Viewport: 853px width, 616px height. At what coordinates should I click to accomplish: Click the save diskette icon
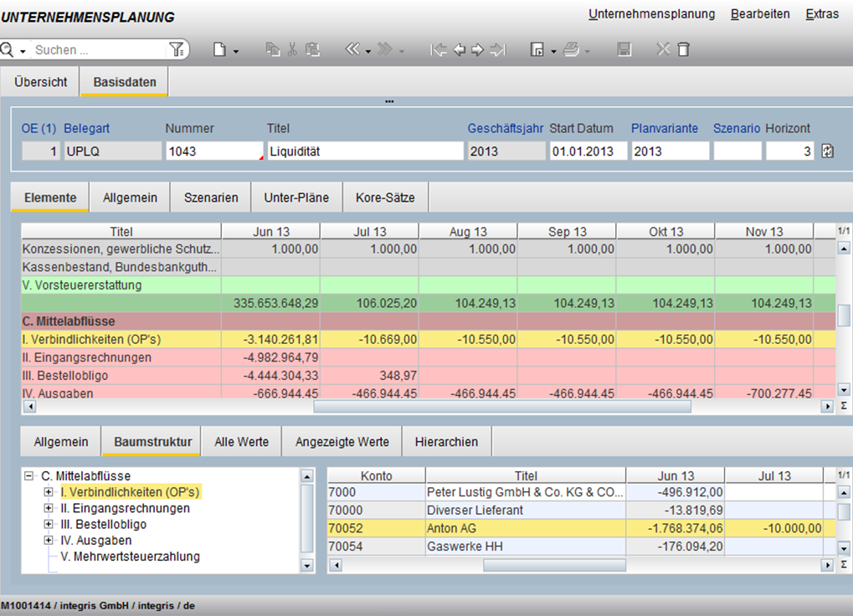coord(624,50)
